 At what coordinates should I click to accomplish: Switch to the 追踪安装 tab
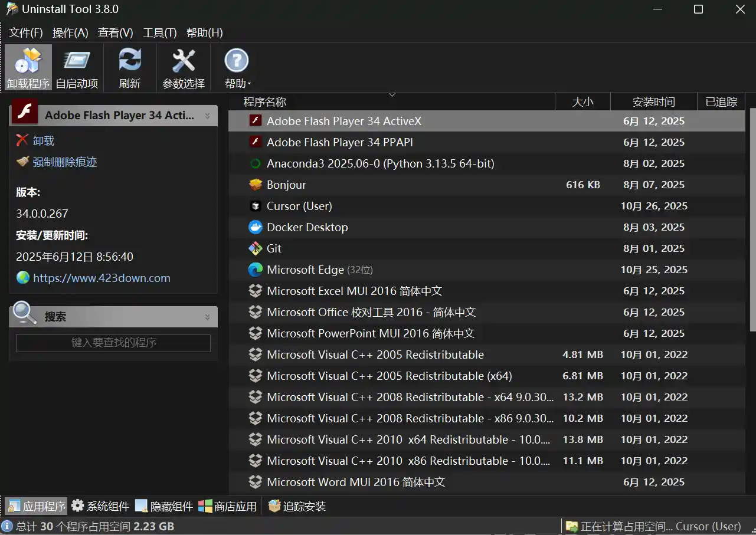pos(297,506)
